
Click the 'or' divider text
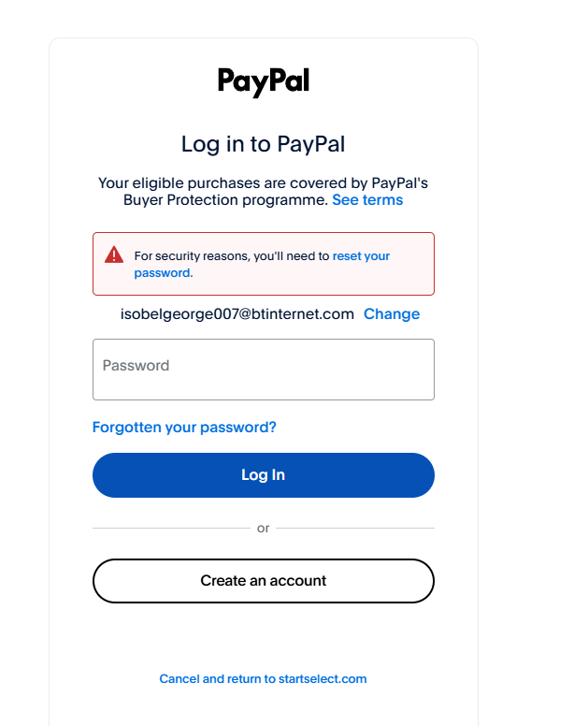pos(263,529)
